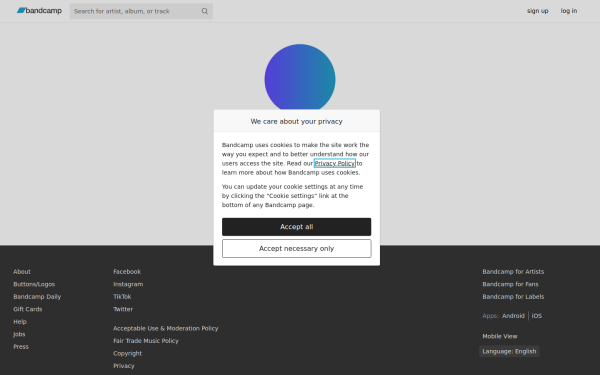
Task: Open the About footer link
Action: pos(22,272)
